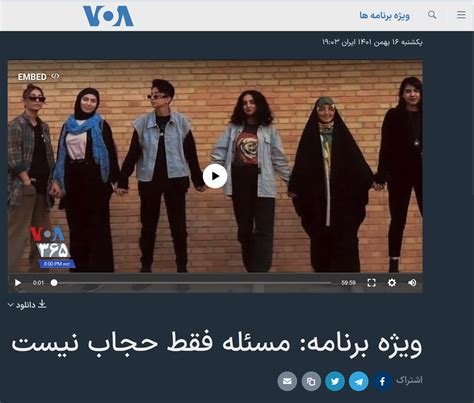
Task: Copy link with the copy icon
Action: (x=311, y=381)
